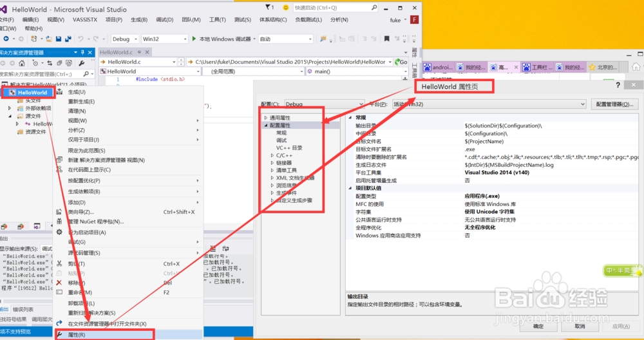This screenshot has width=644, height=340.
Task: Select the VC++ 目录 tree item
Action: (289, 148)
